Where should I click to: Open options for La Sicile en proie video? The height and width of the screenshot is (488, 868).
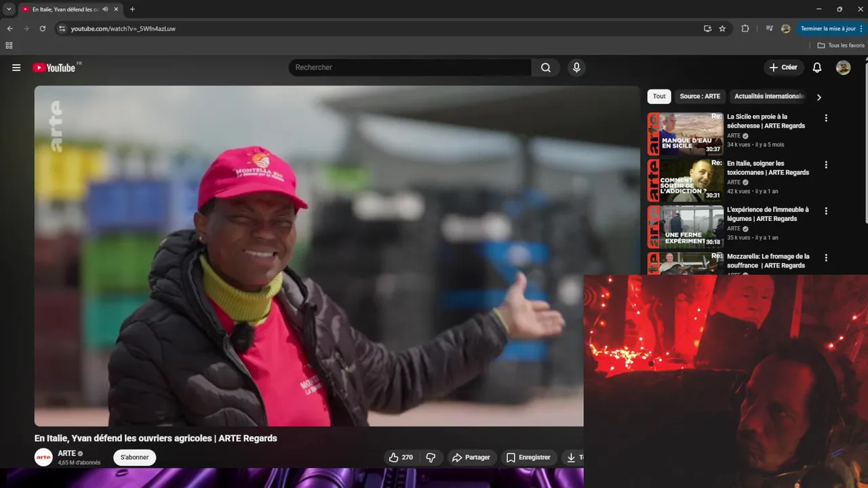click(x=826, y=118)
